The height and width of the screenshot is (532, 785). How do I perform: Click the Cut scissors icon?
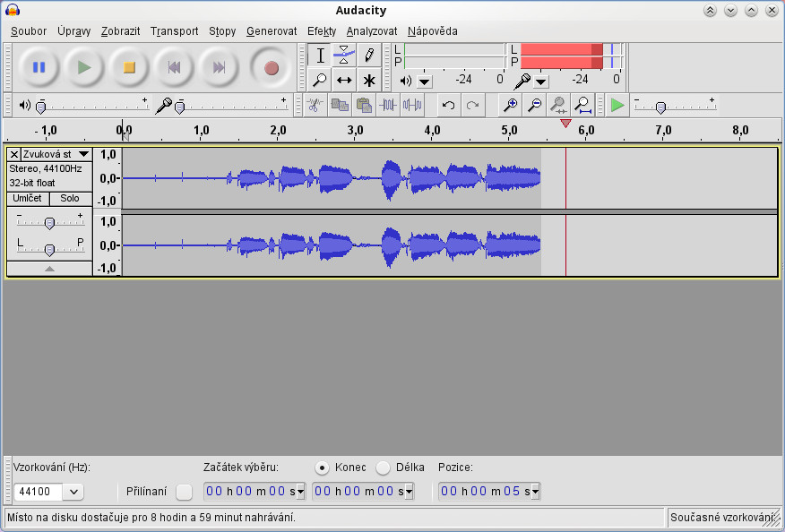tap(315, 105)
